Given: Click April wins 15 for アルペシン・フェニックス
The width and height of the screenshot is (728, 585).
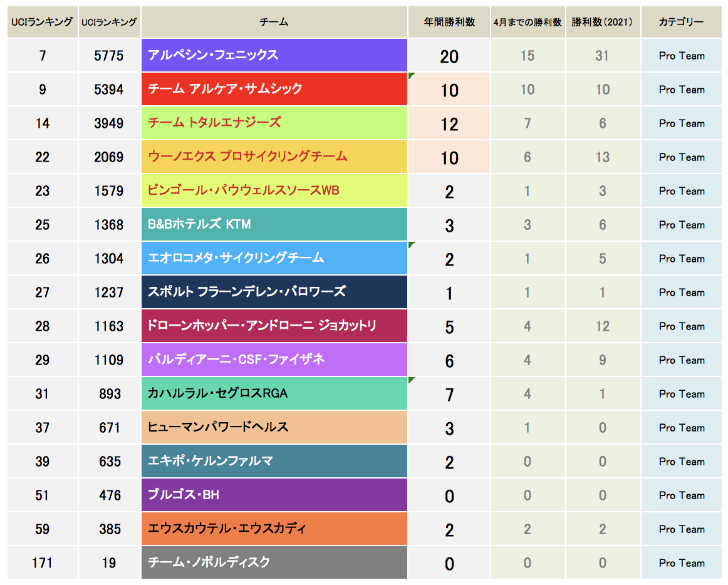Looking at the screenshot, I should (x=528, y=56).
